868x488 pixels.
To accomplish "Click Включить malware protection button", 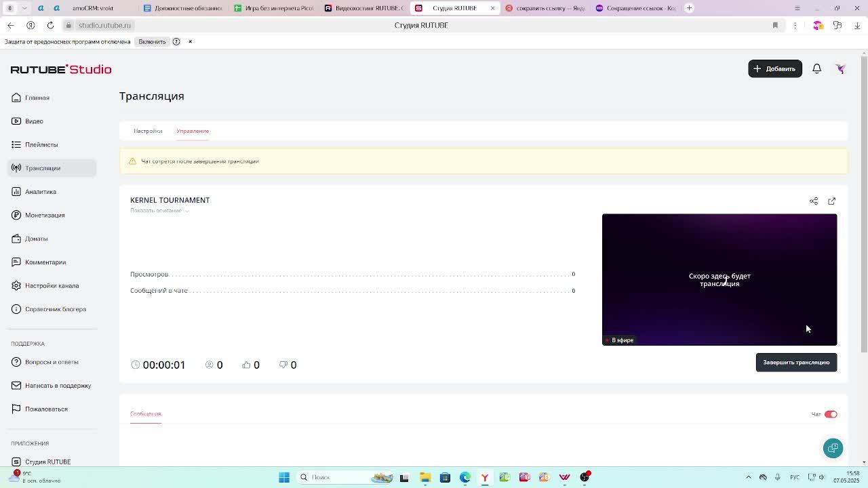I will pos(152,42).
